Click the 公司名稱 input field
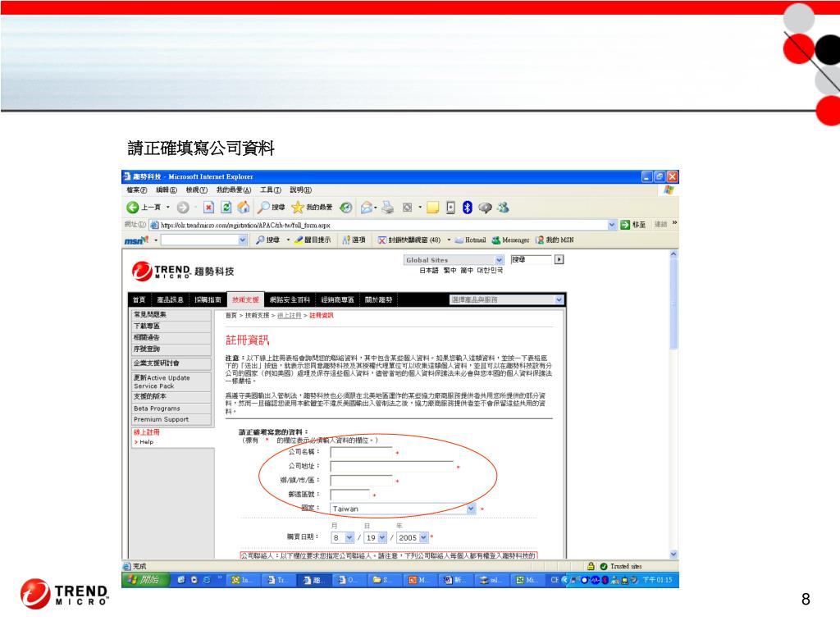Image resolution: width=840 pixels, height=630 pixels. coord(362,452)
